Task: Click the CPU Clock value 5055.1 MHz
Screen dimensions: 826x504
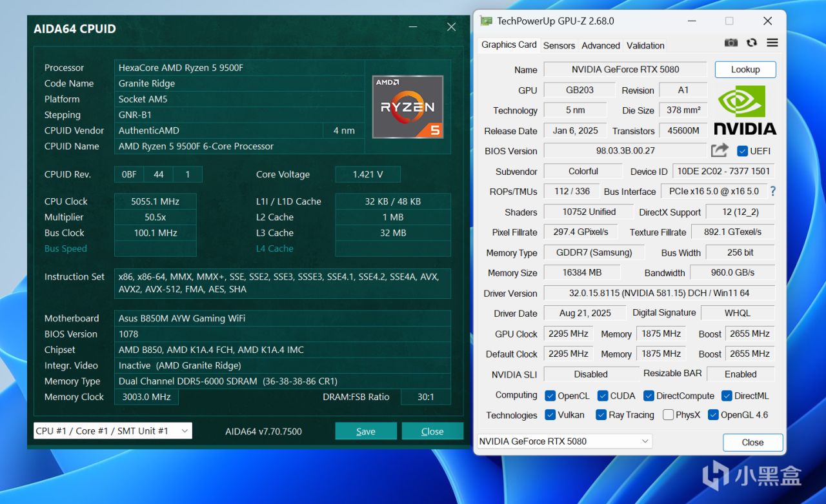Action: pos(155,201)
